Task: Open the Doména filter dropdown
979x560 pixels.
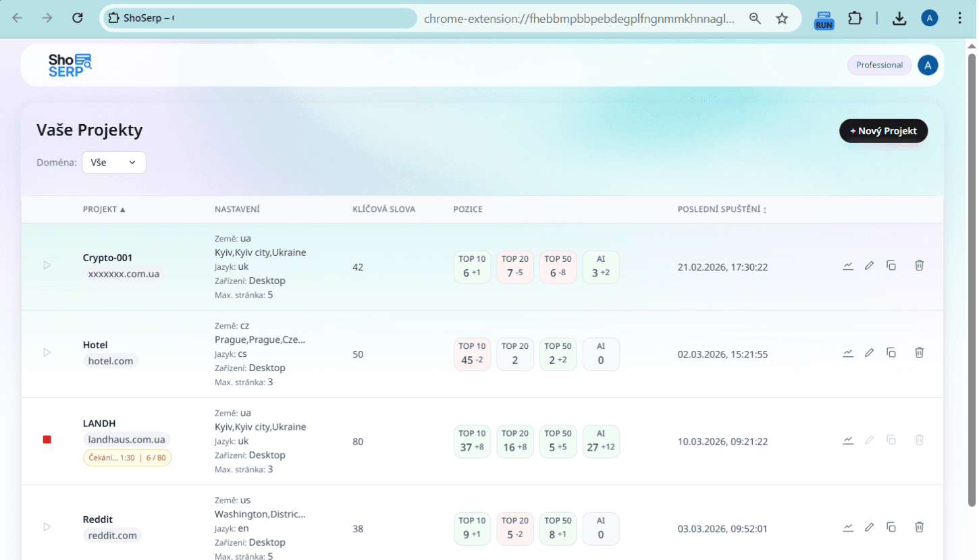Action: point(113,163)
